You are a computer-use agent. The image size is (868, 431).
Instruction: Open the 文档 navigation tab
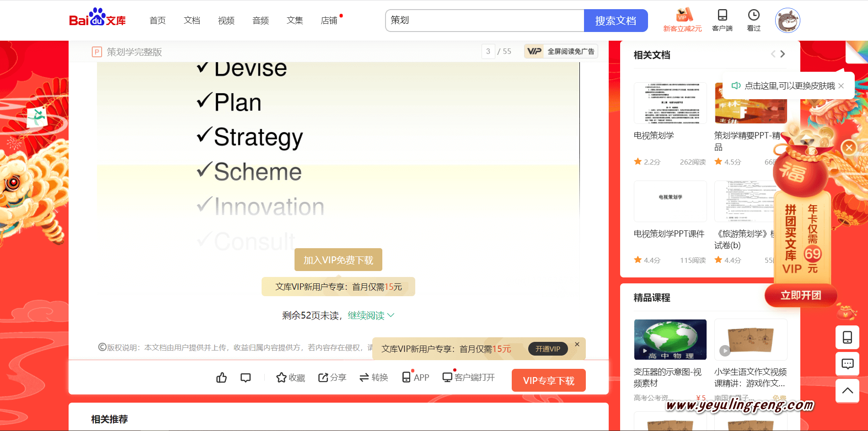point(192,21)
